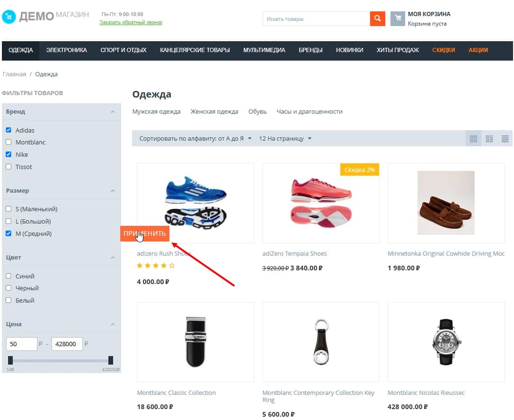Viewport: 514px width, 420px height.
Task: Go to the Скидки menu section
Action: pos(443,50)
